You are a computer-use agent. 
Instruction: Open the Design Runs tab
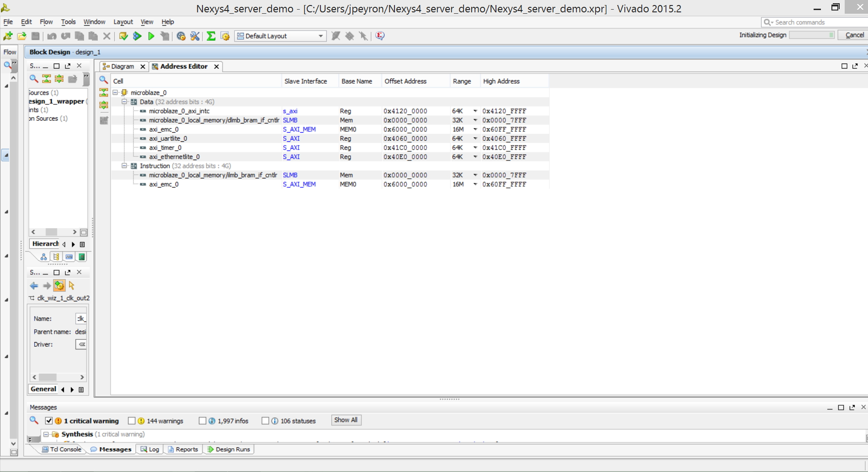click(229, 450)
